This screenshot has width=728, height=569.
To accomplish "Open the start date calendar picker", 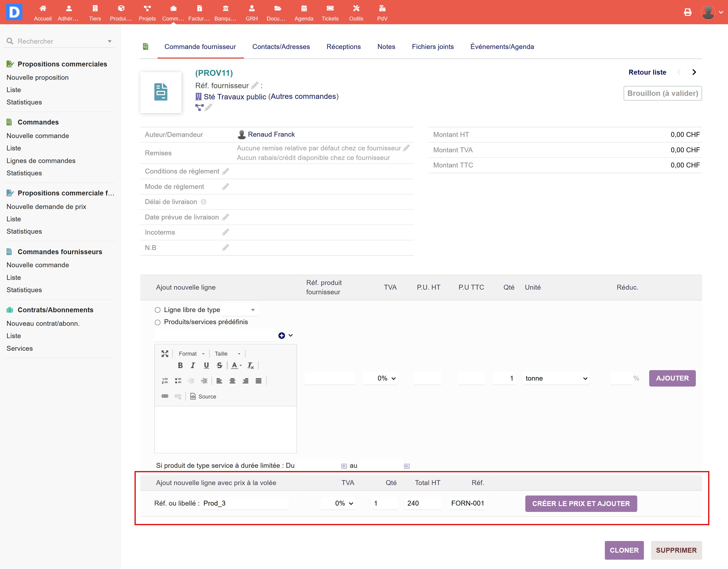I will (344, 466).
